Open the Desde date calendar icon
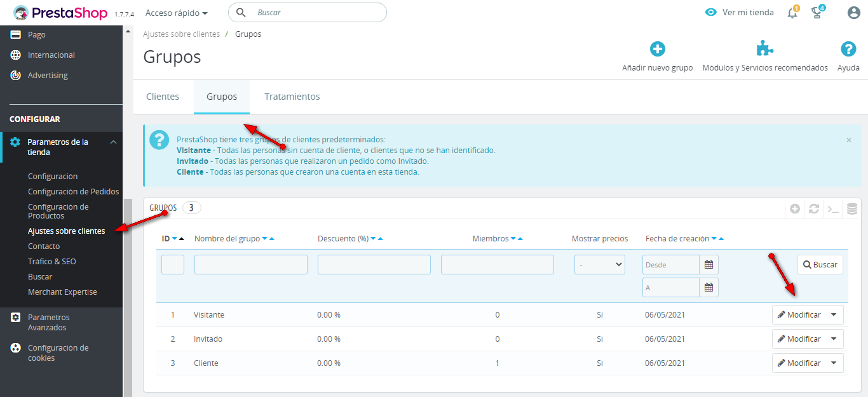This screenshot has width=868, height=397. point(709,264)
